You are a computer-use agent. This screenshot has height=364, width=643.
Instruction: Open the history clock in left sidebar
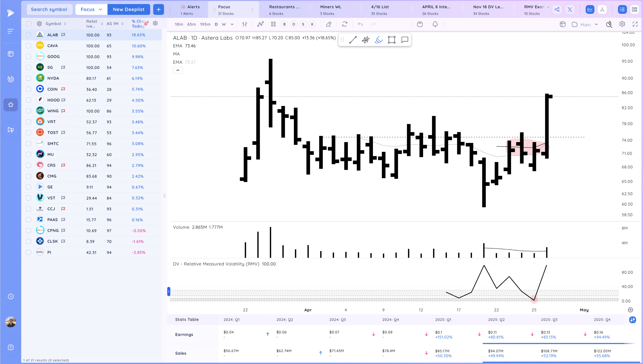click(10, 297)
